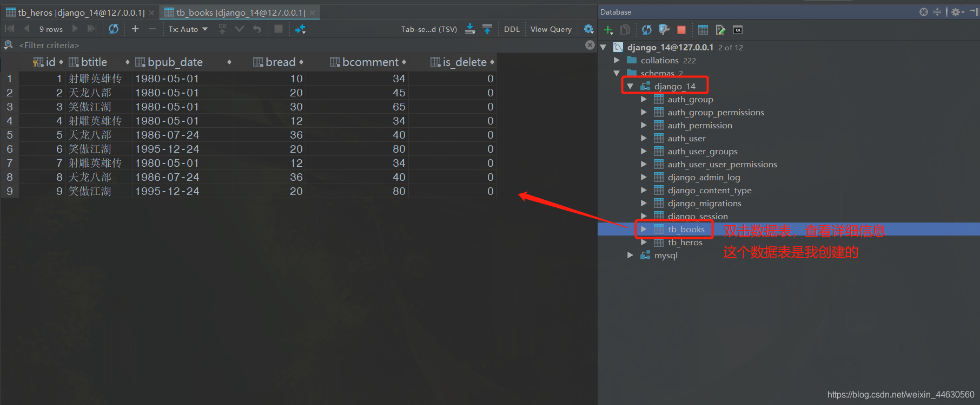Show the table DDL
Image resolution: width=980 pixels, height=405 pixels.
(512, 29)
